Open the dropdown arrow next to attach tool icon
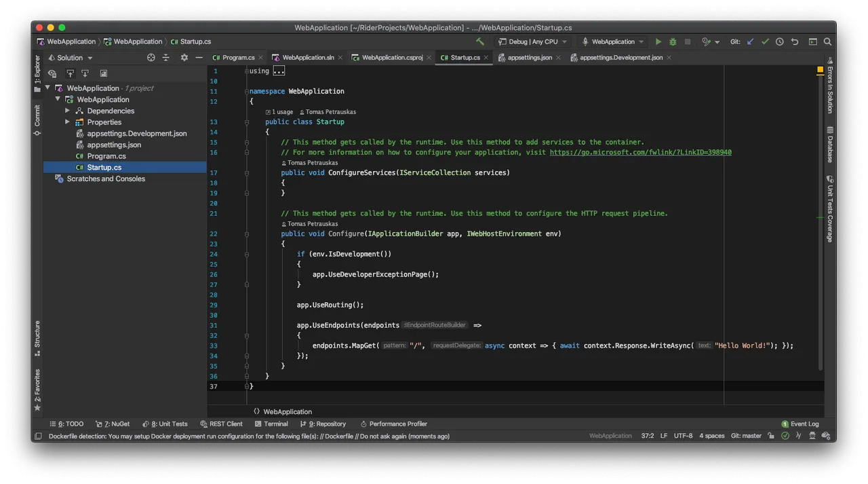This screenshot has width=868, height=484. (717, 42)
